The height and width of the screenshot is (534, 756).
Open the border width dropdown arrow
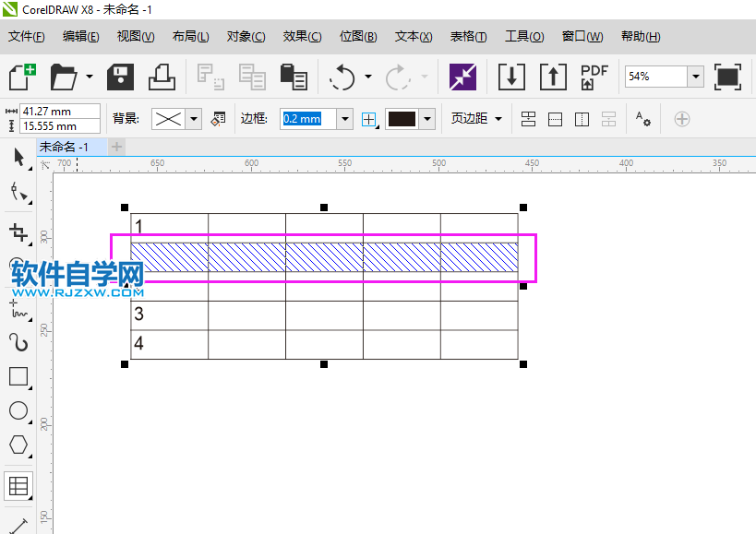tap(344, 119)
